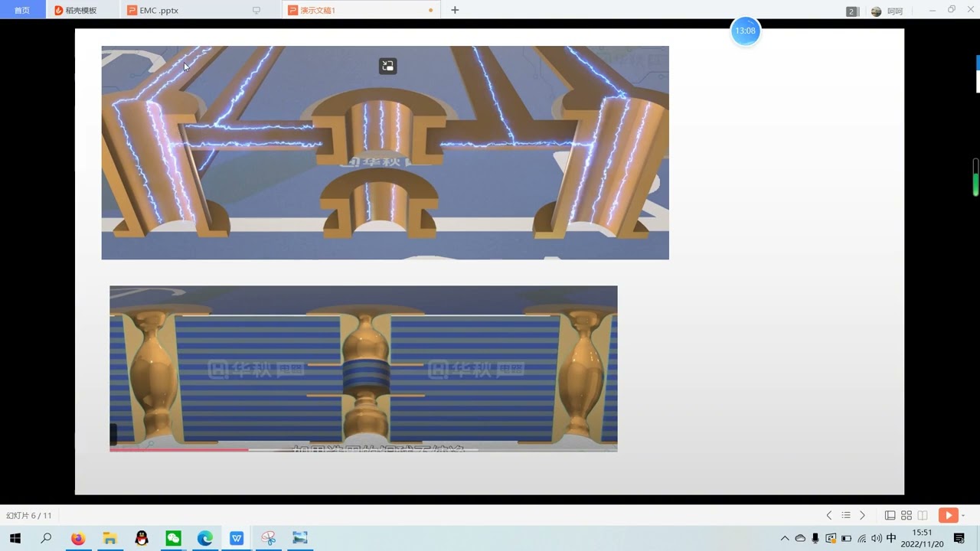Open the Windows Start menu
The height and width of the screenshot is (551, 980).
(x=15, y=539)
